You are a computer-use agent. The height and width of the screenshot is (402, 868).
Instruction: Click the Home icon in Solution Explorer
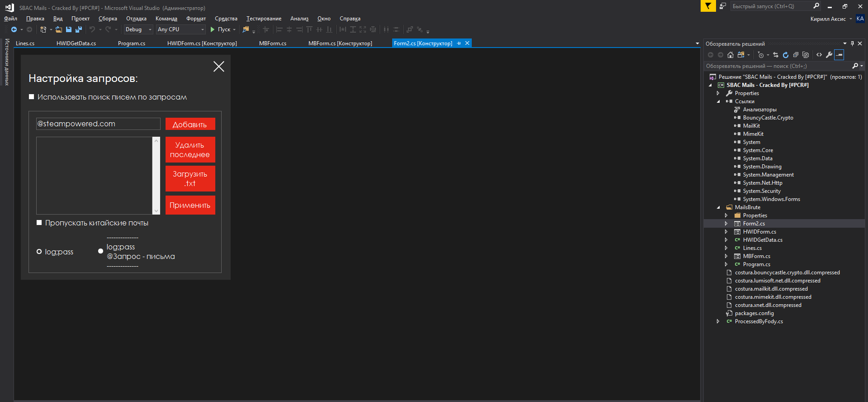click(x=730, y=55)
